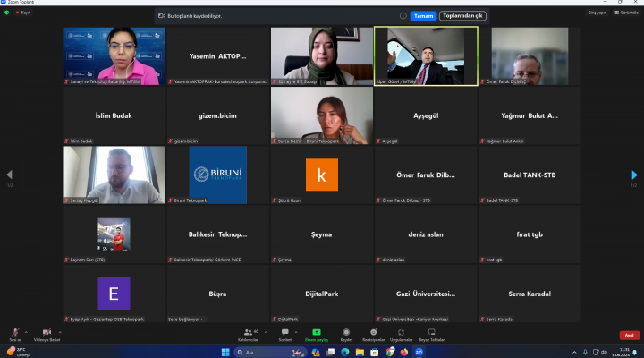Click Tamam in recording notice
The image size is (644, 358).
pyautogui.click(x=423, y=16)
